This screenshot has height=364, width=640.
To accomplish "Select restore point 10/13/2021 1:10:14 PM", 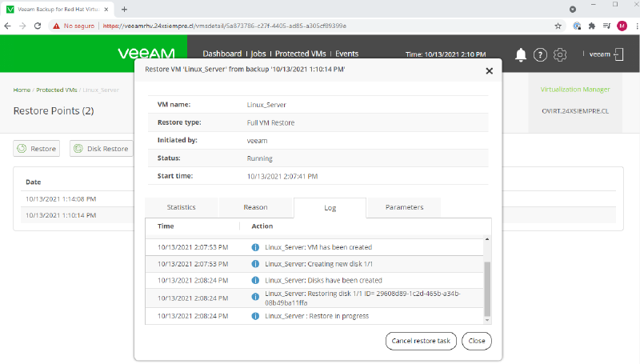I will (x=61, y=215).
